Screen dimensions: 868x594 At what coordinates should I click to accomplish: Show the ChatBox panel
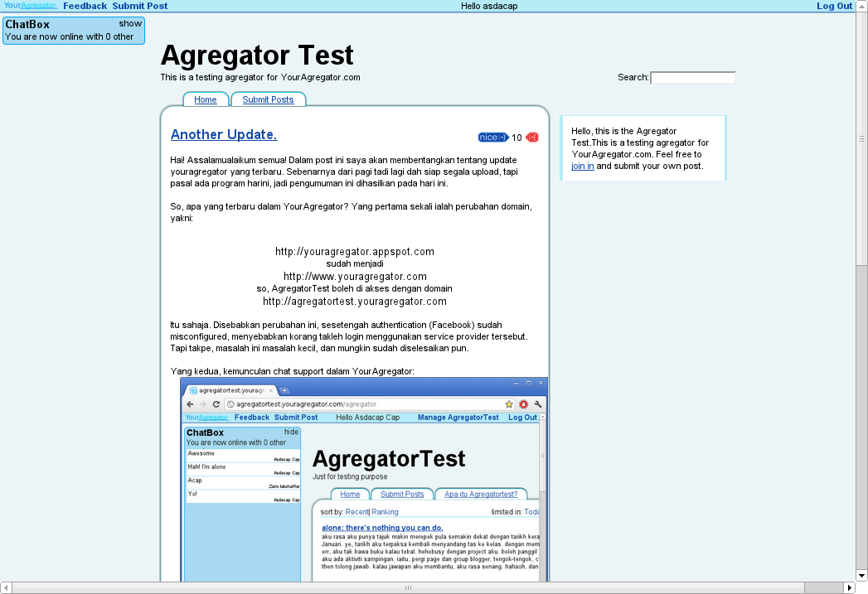[130, 24]
